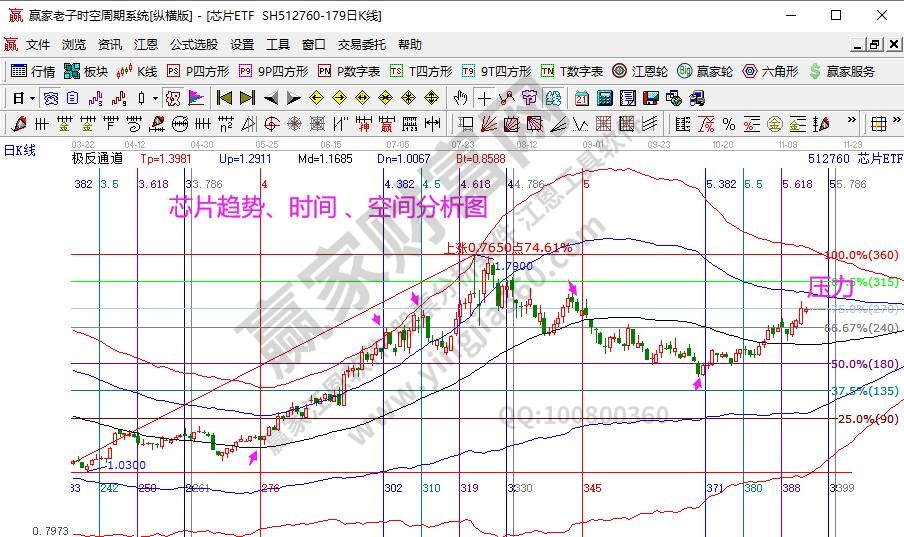The image size is (904, 537).
Task: Expand the candlestick style dropdown arrow
Action: pos(153,98)
